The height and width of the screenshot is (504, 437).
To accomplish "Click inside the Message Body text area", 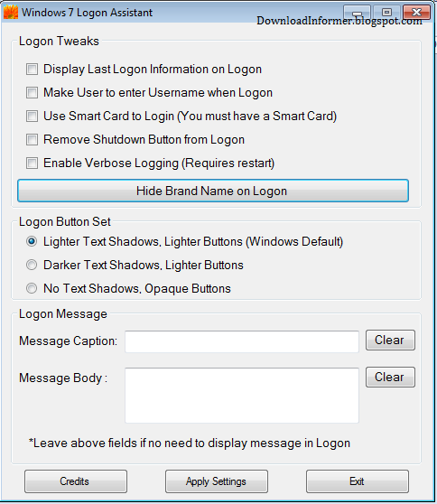I will (242, 396).
